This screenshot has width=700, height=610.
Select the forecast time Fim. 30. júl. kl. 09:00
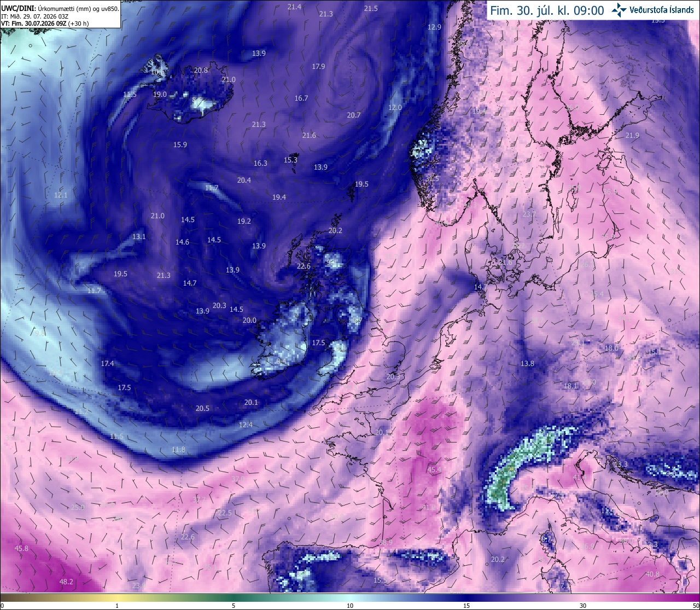[x=547, y=10]
